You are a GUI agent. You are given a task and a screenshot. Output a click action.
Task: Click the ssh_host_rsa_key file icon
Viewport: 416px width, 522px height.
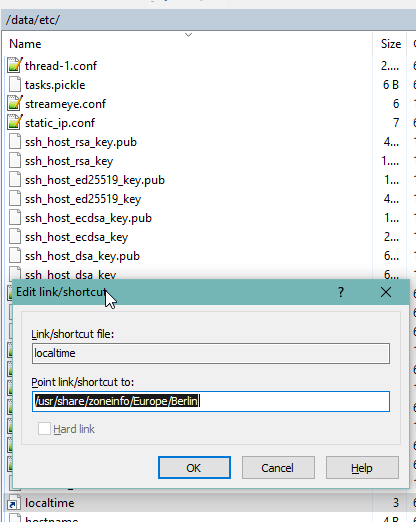(15, 160)
